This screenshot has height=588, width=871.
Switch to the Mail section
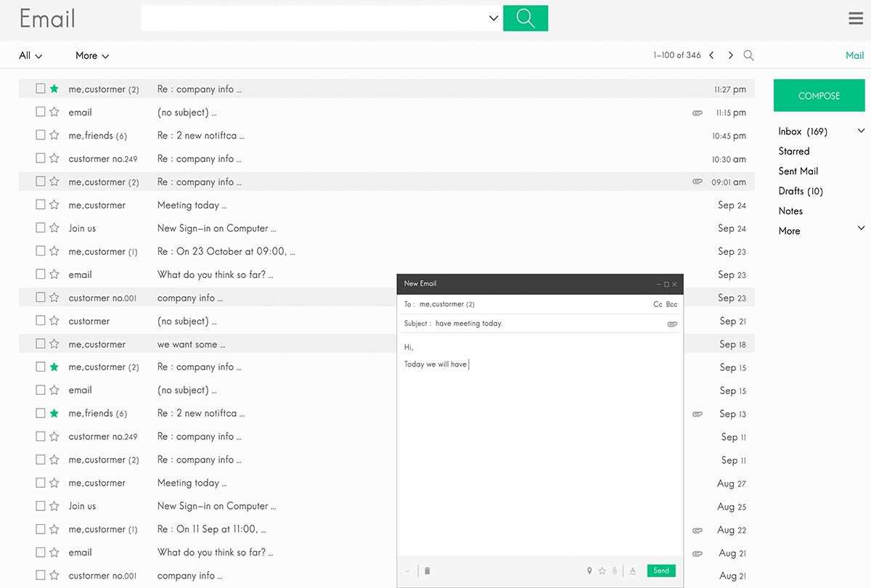pyautogui.click(x=854, y=55)
